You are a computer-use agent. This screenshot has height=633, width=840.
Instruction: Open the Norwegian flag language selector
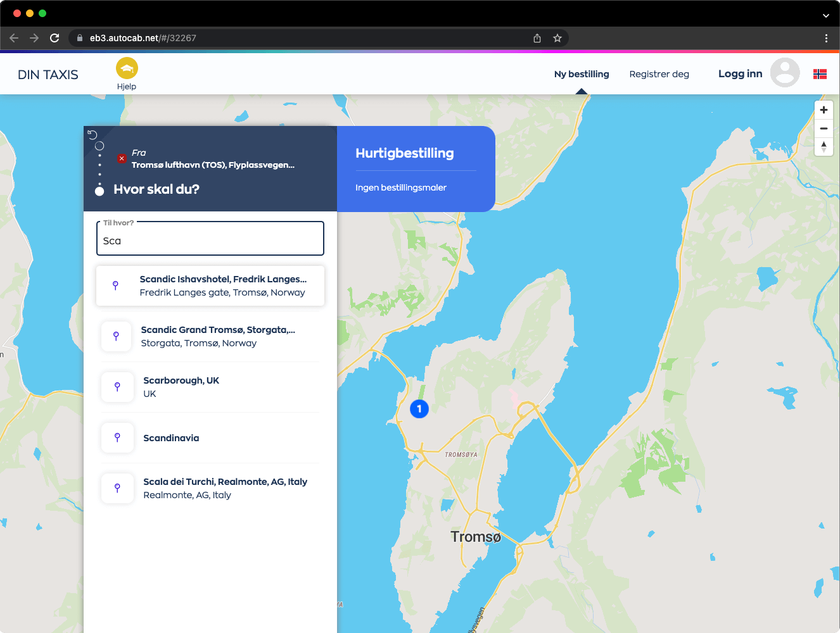point(820,74)
